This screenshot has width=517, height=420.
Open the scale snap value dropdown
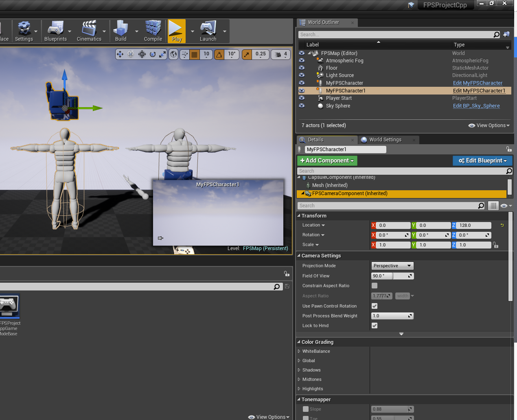point(261,54)
